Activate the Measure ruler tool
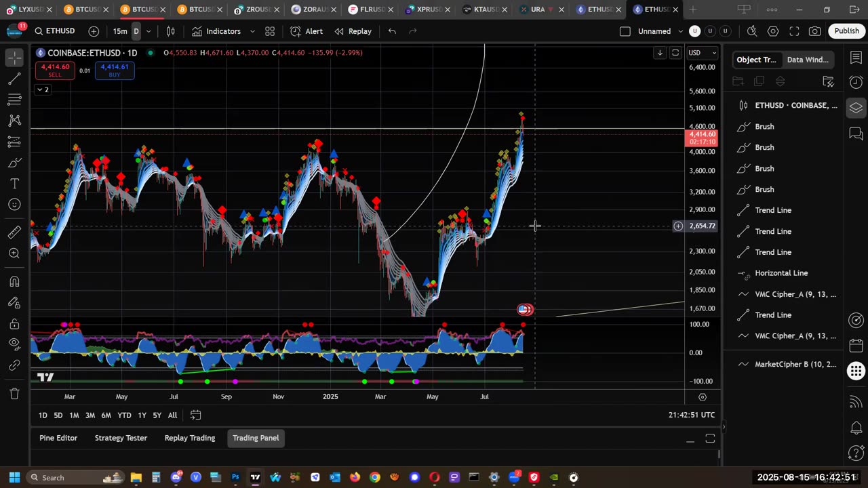 pyautogui.click(x=14, y=232)
